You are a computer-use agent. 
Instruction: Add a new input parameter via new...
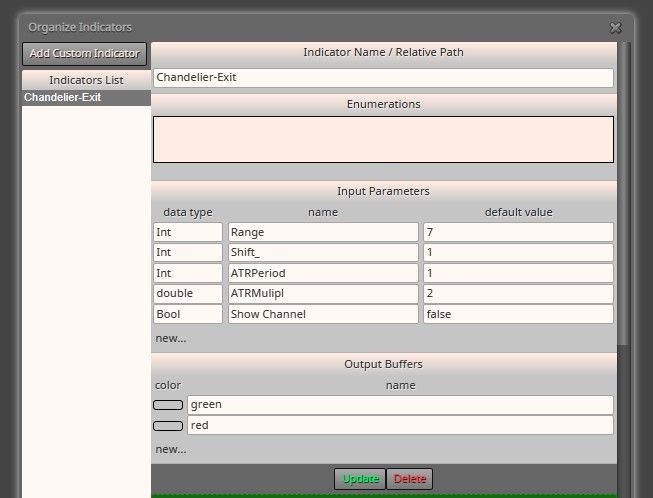[x=171, y=338]
